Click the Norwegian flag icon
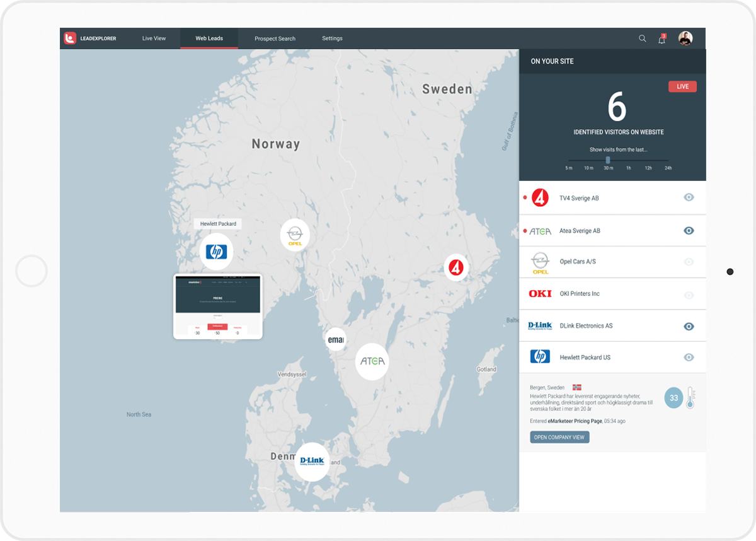This screenshot has height=541, width=756. point(576,387)
